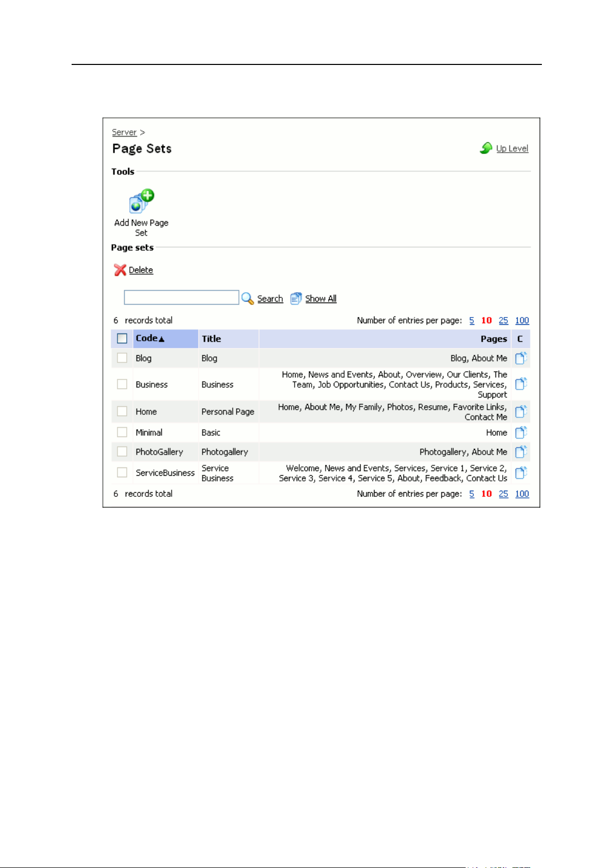Check the Minimal row checkbox
The image size is (614, 868).
122,432
